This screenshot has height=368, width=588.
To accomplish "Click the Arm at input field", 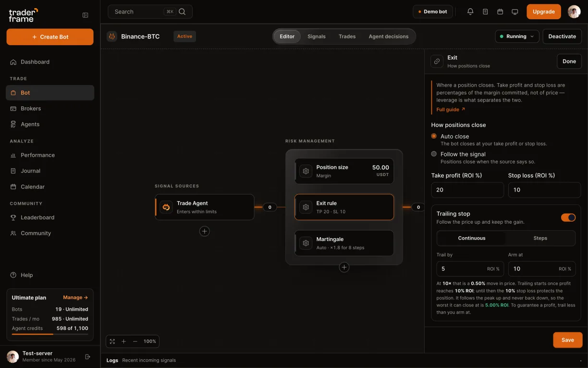I will point(542,269).
